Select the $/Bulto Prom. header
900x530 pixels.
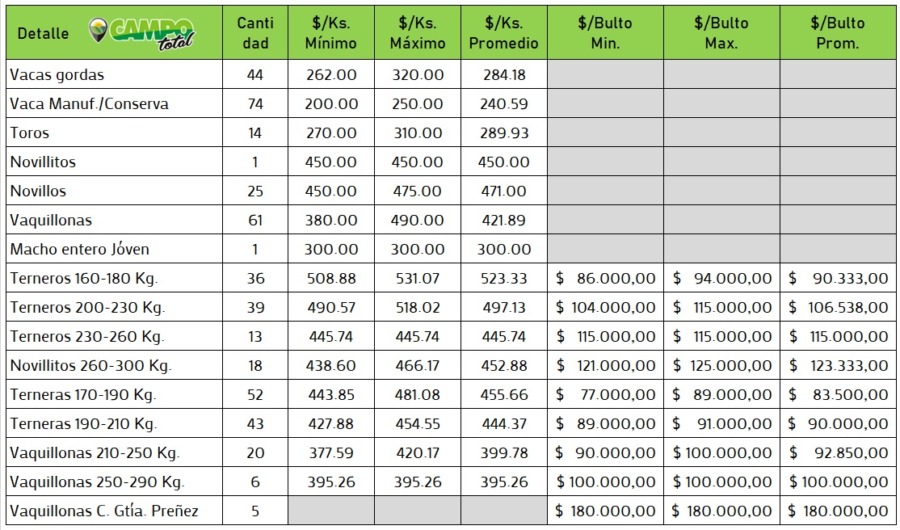838,33
